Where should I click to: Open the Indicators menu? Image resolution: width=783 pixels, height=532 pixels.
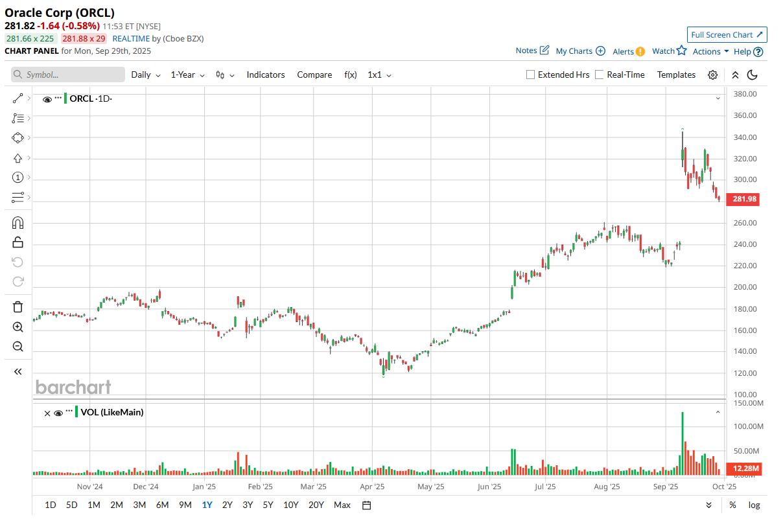point(266,75)
